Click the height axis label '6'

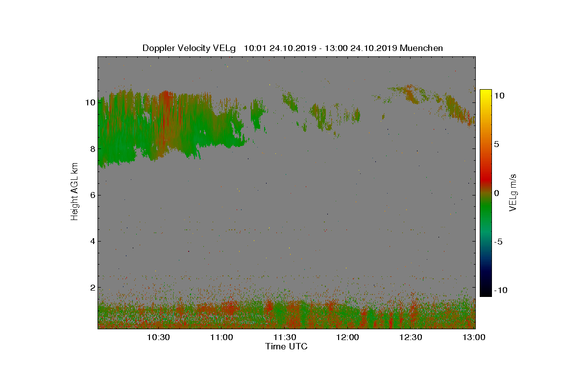point(92,195)
